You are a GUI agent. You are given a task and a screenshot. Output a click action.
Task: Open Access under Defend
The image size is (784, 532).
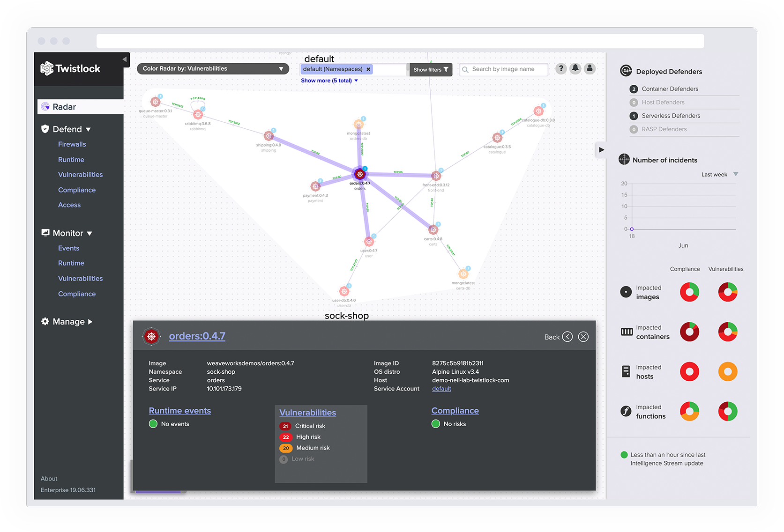69,205
